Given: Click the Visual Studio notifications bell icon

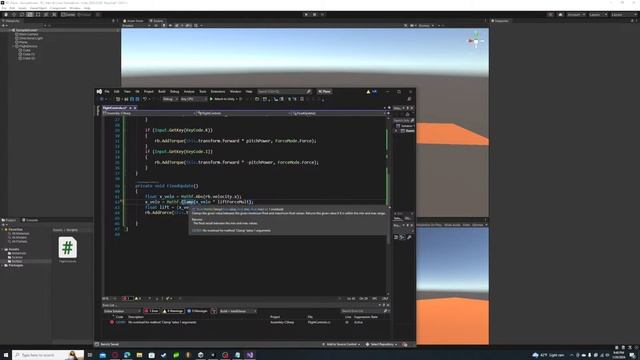Looking at the screenshot, I should 405,344.
